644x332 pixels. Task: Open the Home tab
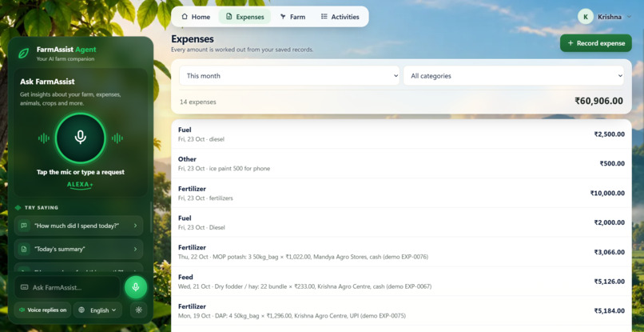[x=196, y=17]
